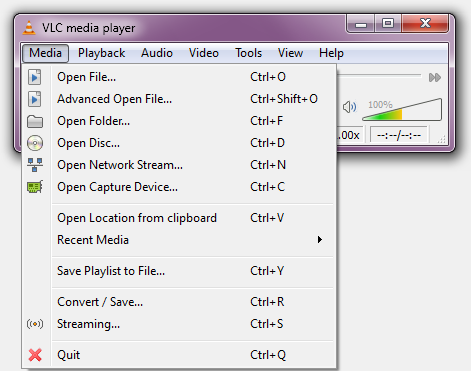This screenshot has height=371, width=471.
Task: Click the playback seek bar
Action: point(379,76)
